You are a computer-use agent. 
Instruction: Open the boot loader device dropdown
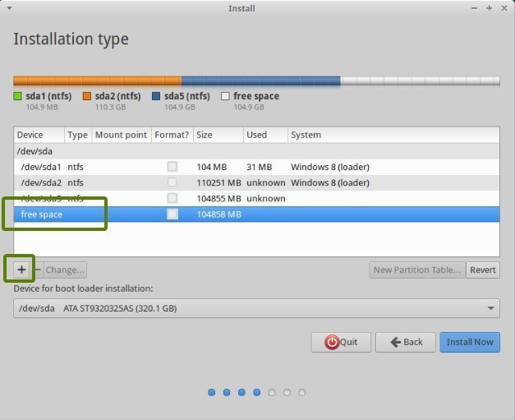(256, 308)
